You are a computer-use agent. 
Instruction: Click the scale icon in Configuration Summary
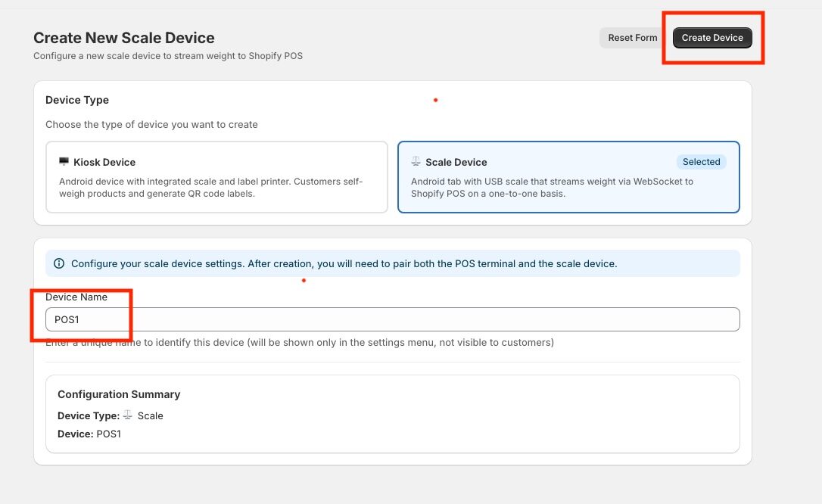(x=128, y=415)
